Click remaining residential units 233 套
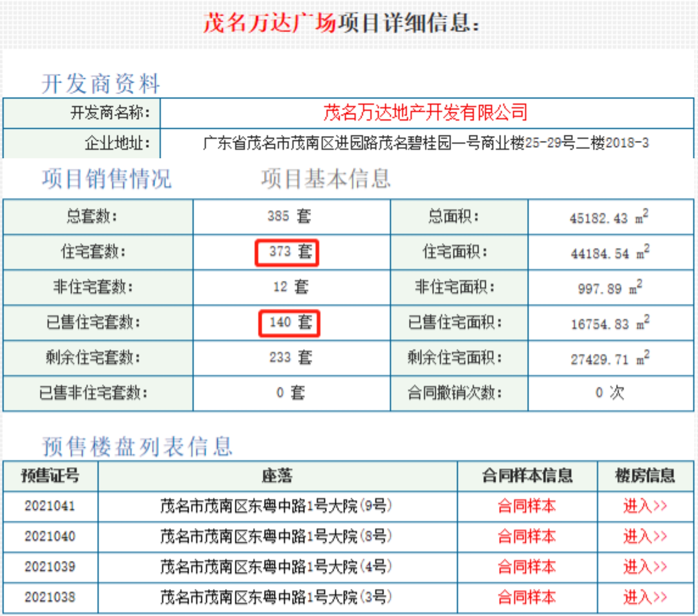 pyautogui.click(x=291, y=358)
